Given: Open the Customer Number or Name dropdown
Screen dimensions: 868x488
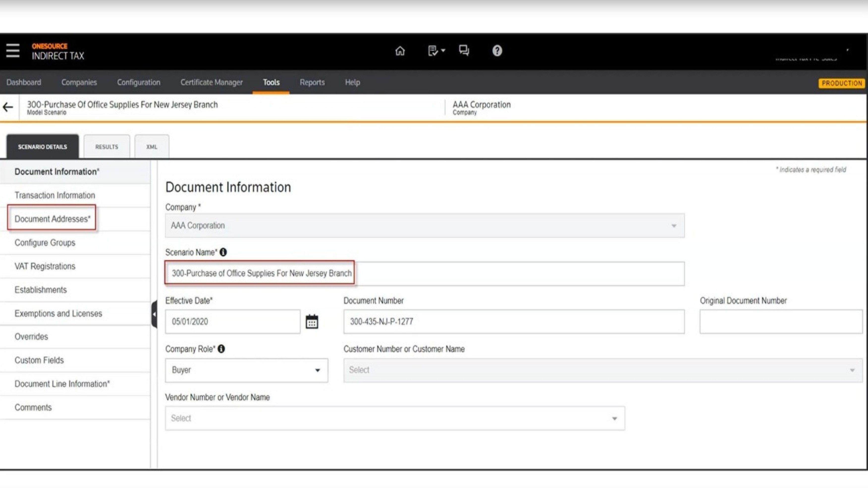Looking at the screenshot, I should coord(602,370).
